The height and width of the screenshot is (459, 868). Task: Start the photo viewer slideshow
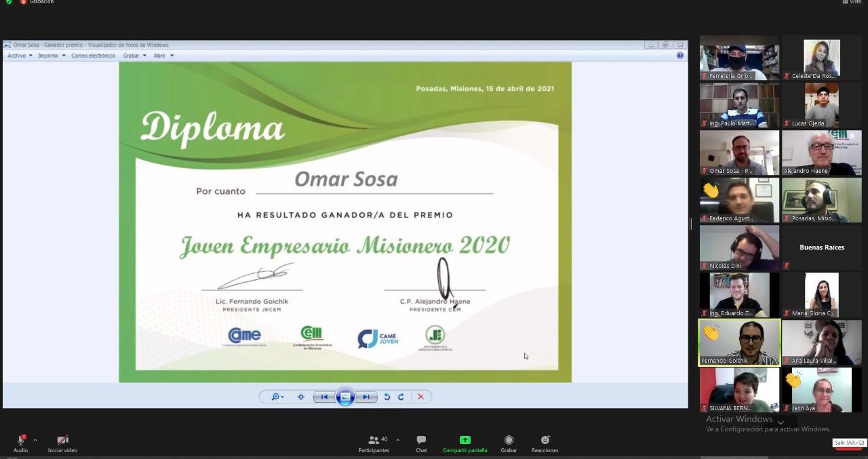pyautogui.click(x=345, y=397)
